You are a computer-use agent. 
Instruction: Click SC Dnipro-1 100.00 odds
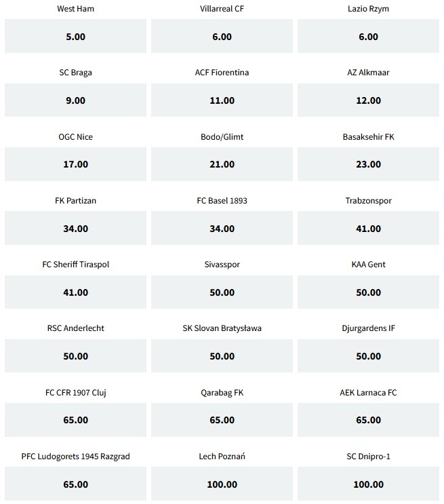368,484
